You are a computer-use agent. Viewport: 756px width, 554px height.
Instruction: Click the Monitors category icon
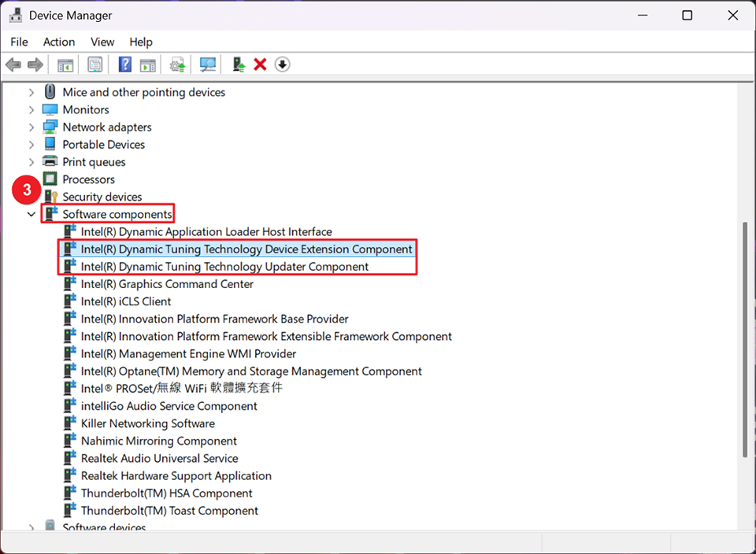(50, 109)
